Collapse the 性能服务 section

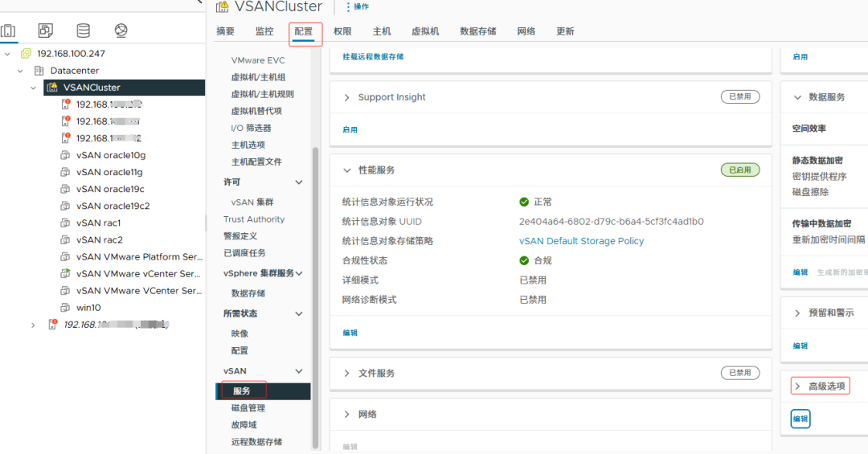347,170
